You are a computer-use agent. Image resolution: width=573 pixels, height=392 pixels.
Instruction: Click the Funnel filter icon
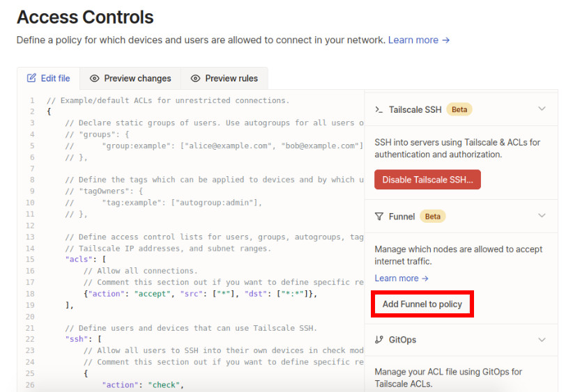click(379, 217)
